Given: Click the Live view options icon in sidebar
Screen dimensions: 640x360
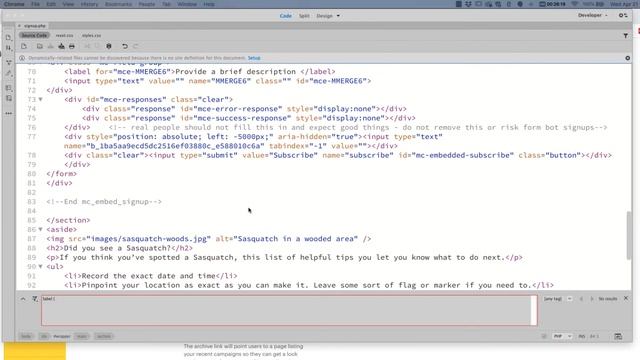Looking at the screenshot, I should [x=9, y=62].
